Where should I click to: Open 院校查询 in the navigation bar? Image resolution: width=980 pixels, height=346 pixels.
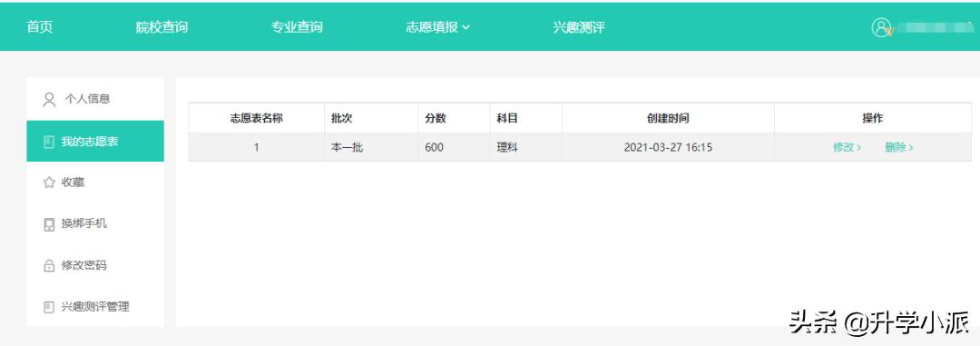[x=162, y=27]
